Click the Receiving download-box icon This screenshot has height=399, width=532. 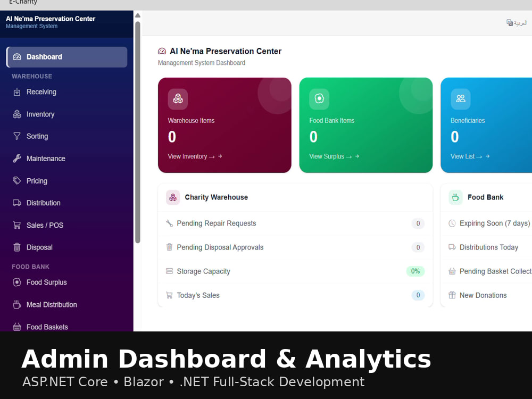[x=17, y=92]
